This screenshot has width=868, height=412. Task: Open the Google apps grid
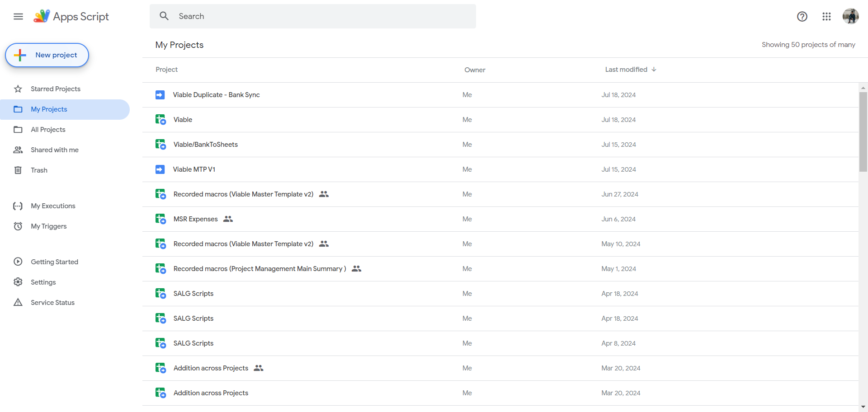coord(826,17)
